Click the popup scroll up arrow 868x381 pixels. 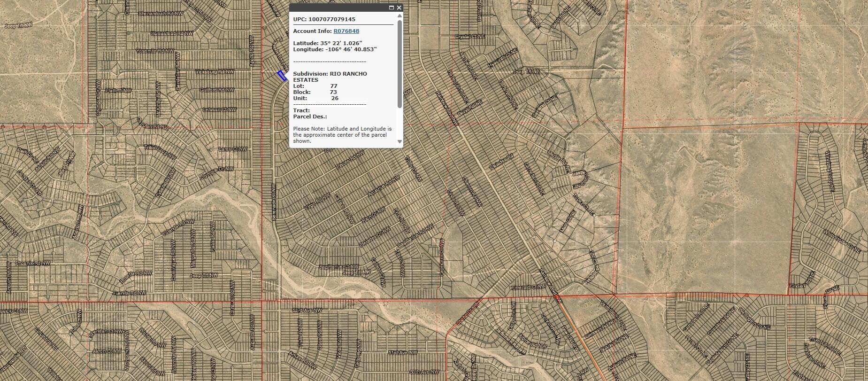(x=400, y=16)
